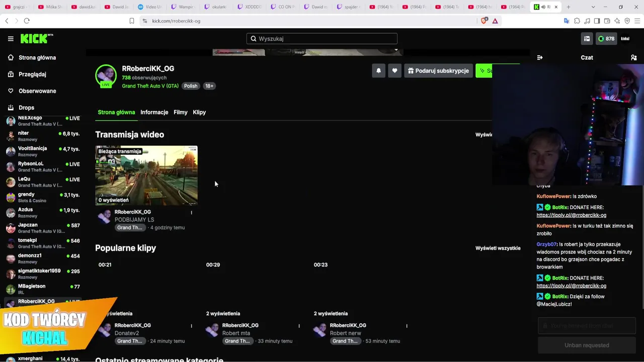Open chat users list icon
Screen dimensions: 644x362
coord(634,58)
